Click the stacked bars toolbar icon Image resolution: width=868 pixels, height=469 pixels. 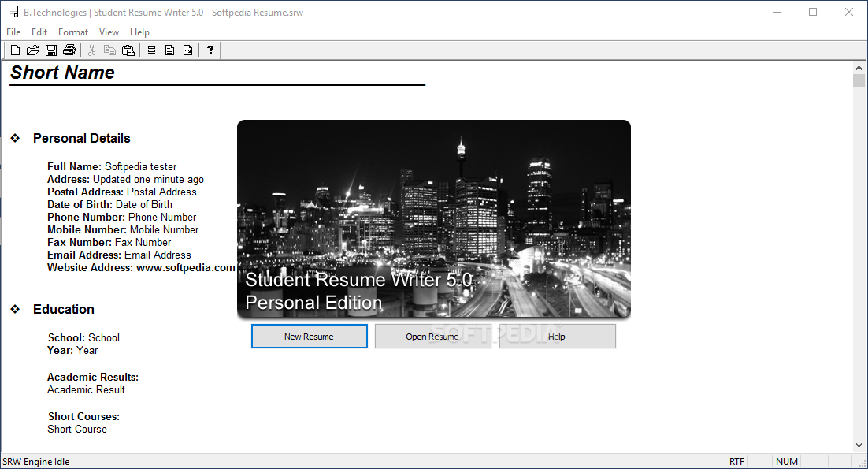click(151, 50)
